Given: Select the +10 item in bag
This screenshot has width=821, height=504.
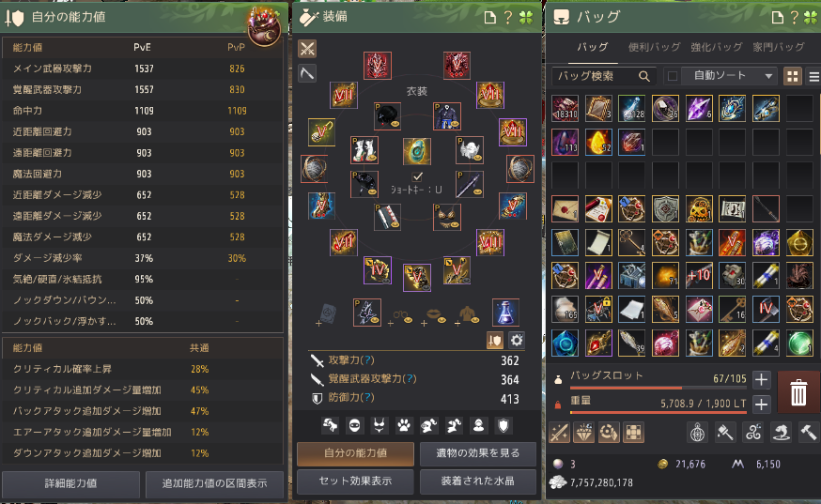Looking at the screenshot, I should 699,275.
